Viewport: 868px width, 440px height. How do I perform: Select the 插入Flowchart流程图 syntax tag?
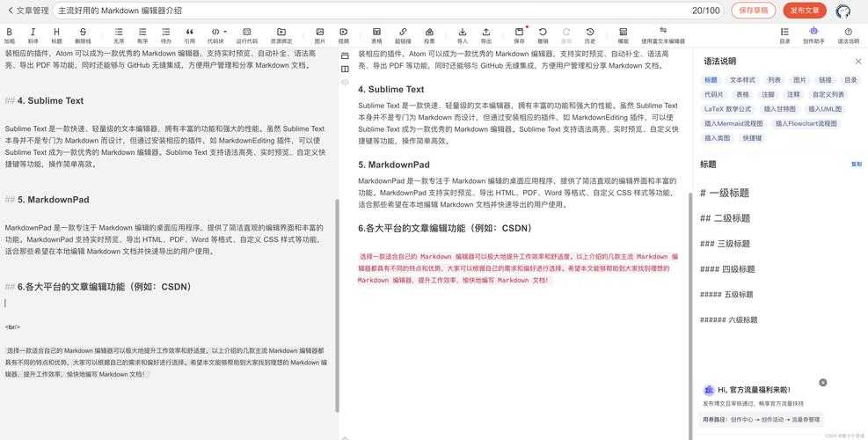pos(806,123)
